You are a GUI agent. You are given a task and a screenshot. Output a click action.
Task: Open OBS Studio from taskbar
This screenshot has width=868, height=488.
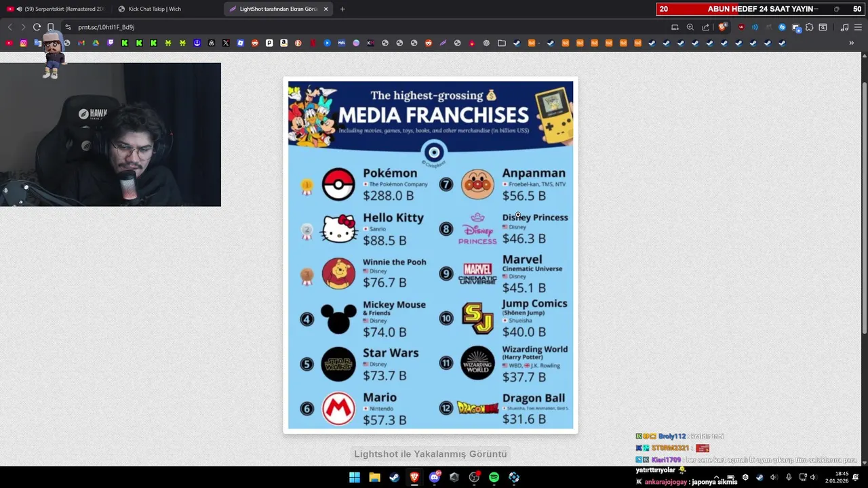474,477
